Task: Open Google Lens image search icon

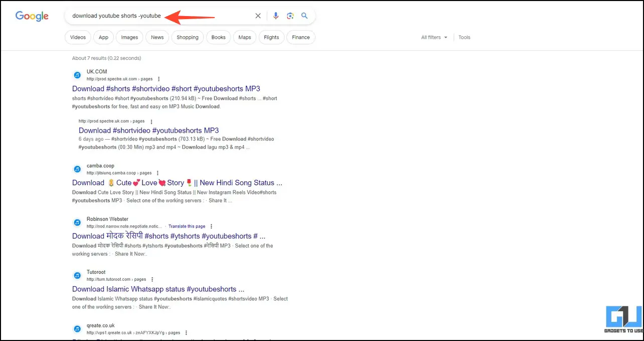Action: (x=290, y=16)
